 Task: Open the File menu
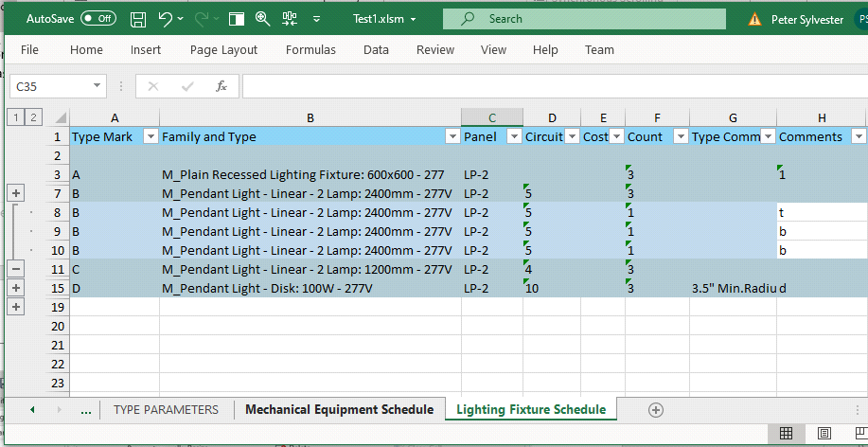(29, 50)
